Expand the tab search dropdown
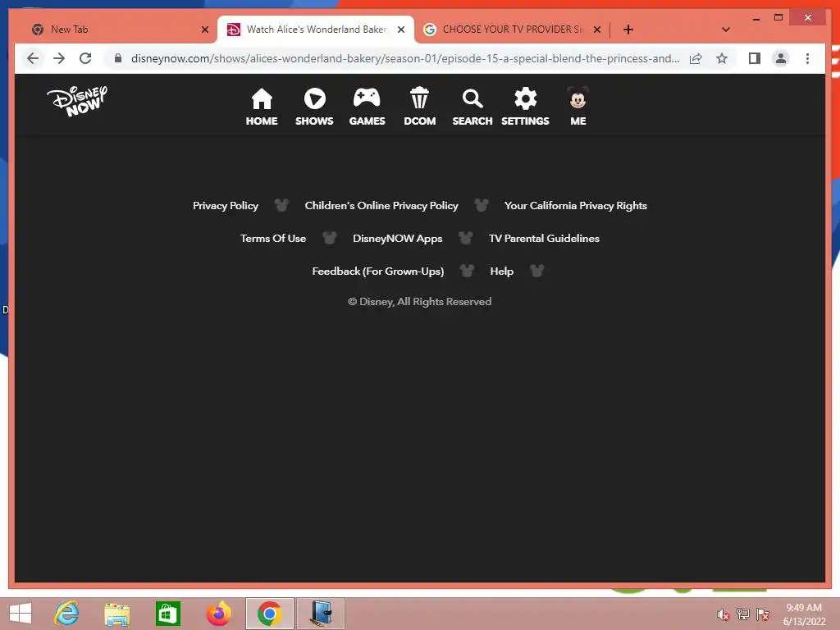 point(726,30)
